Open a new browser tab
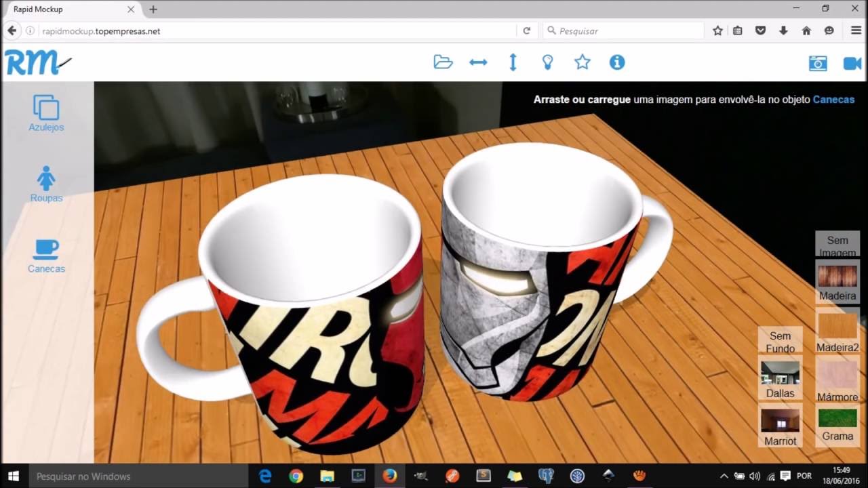The image size is (868, 488). [153, 9]
